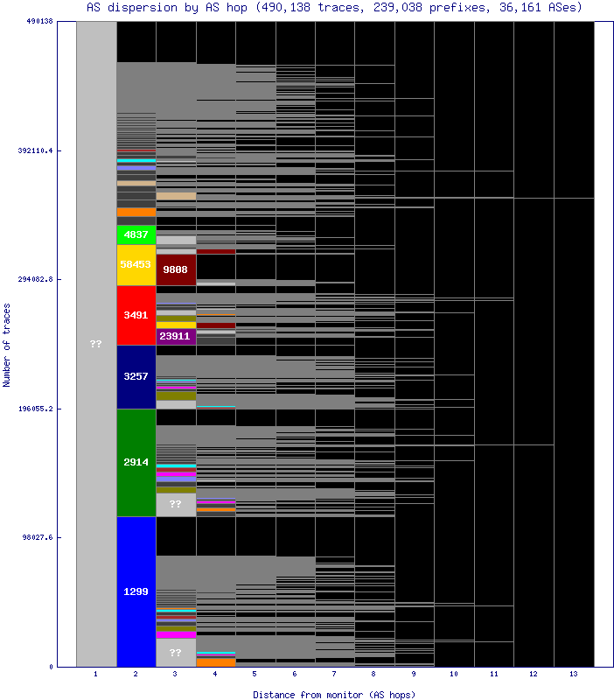The width and height of the screenshot is (614, 700).
Task: Click the blue AS 1299 block
Action: [x=136, y=591]
